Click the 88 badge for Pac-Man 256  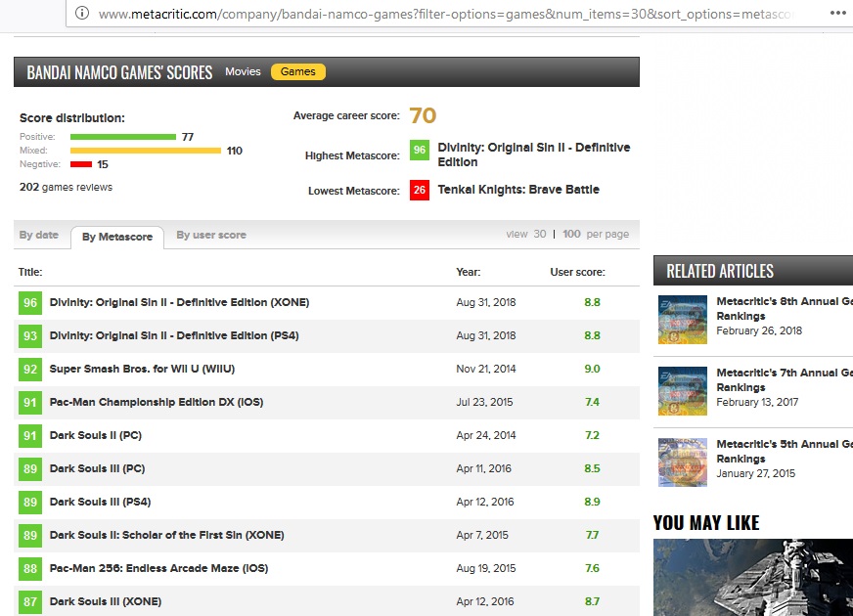point(30,568)
